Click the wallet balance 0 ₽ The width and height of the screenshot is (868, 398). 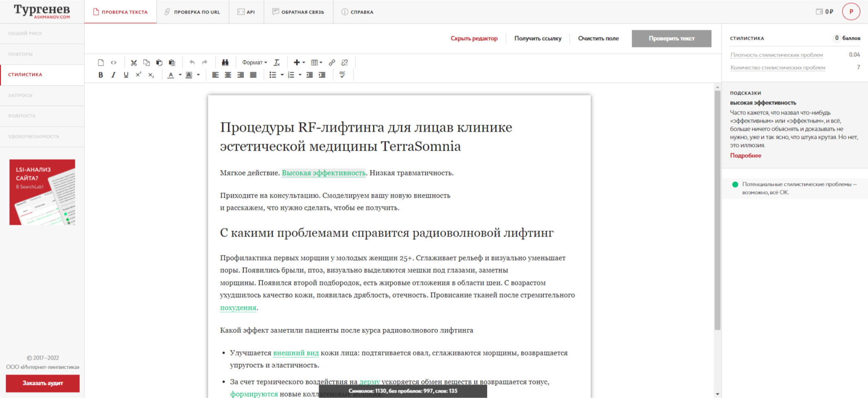pyautogui.click(x=824, y=11)
